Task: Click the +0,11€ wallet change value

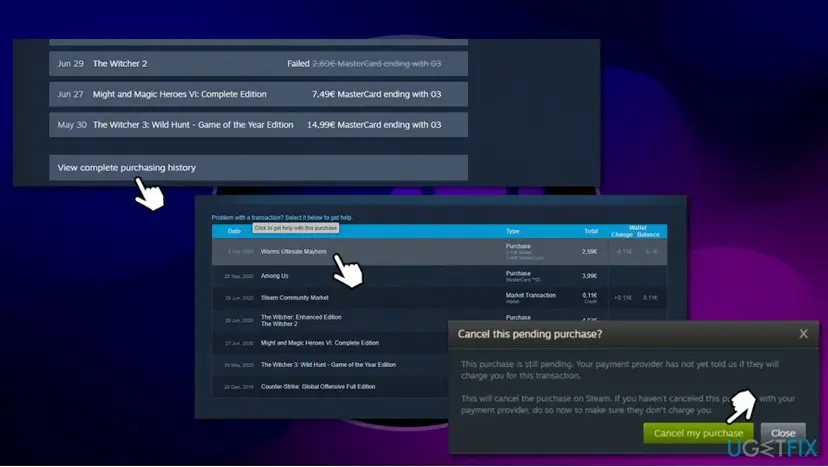Action: [623, 297]
